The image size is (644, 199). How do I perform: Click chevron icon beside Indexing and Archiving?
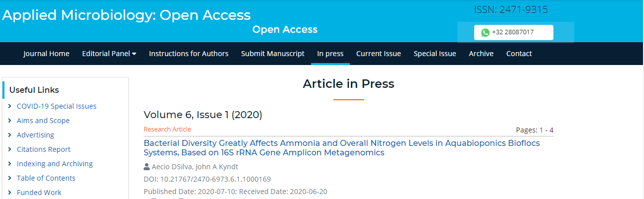tap(10, 164)
